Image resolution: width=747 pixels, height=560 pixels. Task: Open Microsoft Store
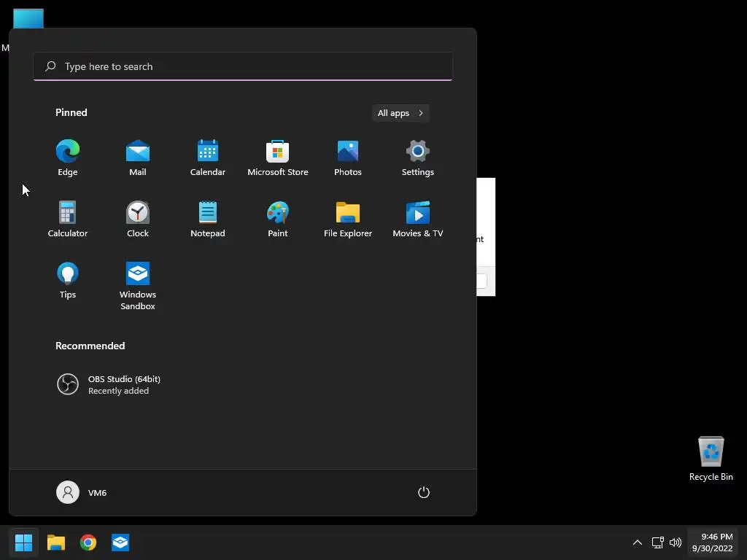tap(278, 158)
